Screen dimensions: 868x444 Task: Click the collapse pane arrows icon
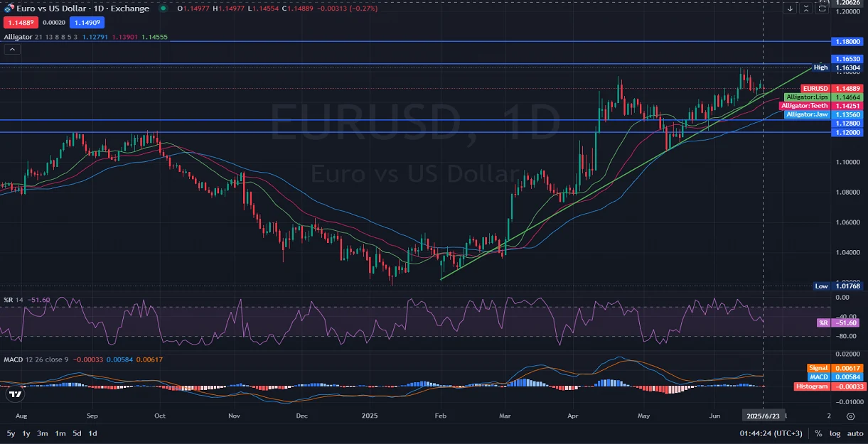806,9
